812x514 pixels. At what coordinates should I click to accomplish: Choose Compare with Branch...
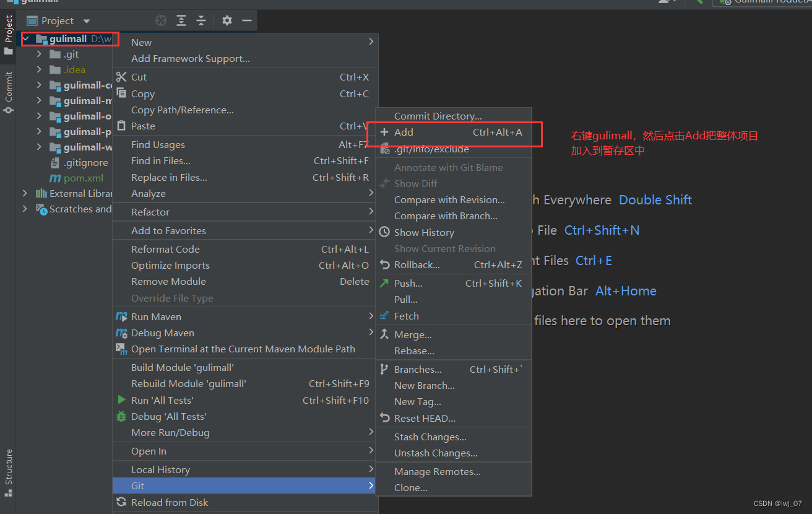coord(454,216)
